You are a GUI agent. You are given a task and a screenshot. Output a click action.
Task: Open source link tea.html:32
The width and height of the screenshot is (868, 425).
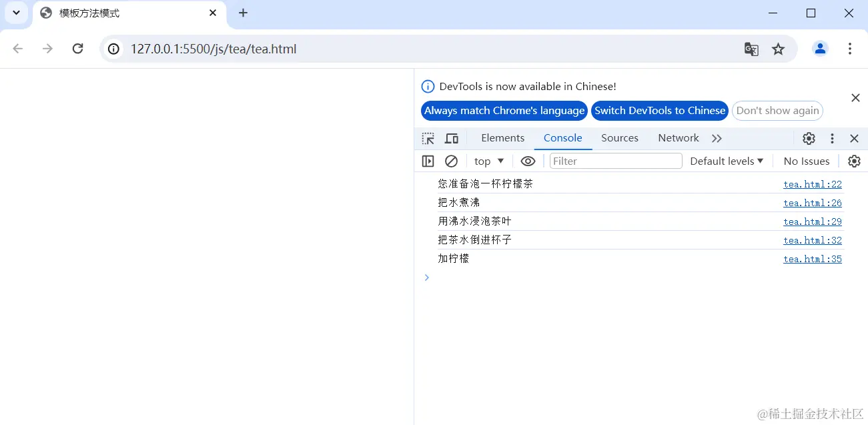click(x=813, y=240)
